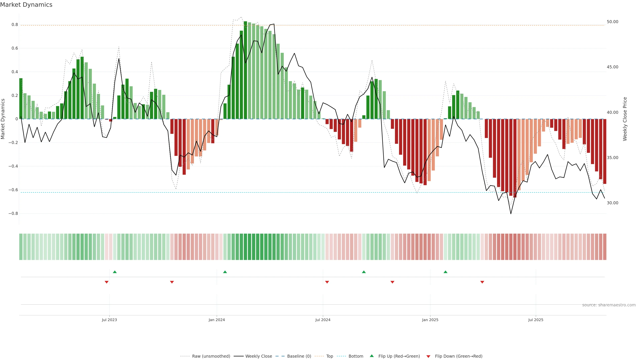Viewport: 644px width, 362px height.
Task: Click the green flip-up triangle just after Jan 2024
Action: pos(225,272)
